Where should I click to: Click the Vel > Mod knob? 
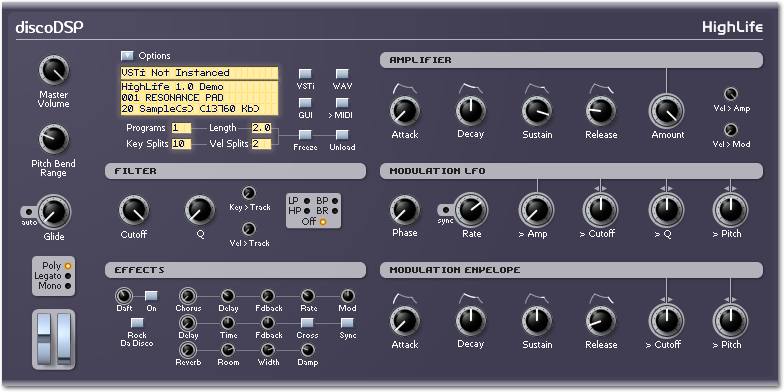[731, 130]
